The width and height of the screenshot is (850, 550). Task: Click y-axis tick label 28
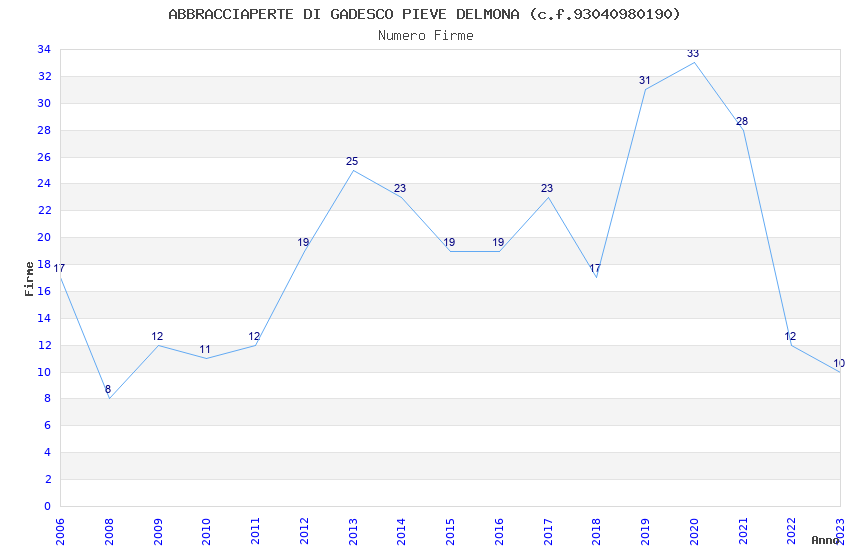[x=44, y=130]
